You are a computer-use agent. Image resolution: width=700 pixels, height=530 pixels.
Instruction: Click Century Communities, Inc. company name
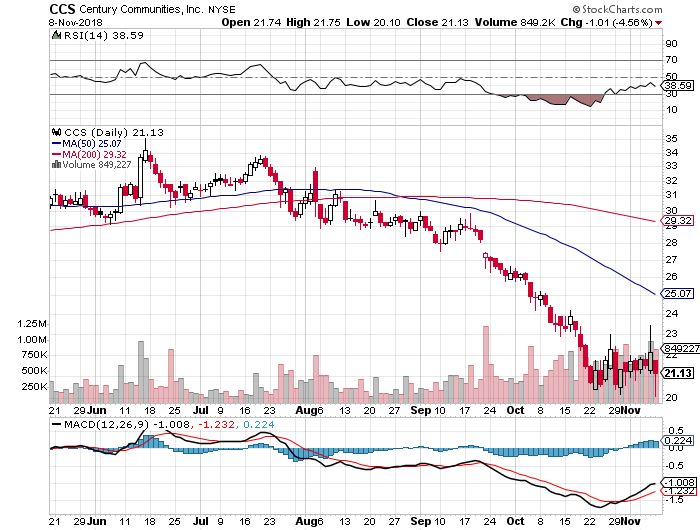pyautogui.click(x=142, y=9)
